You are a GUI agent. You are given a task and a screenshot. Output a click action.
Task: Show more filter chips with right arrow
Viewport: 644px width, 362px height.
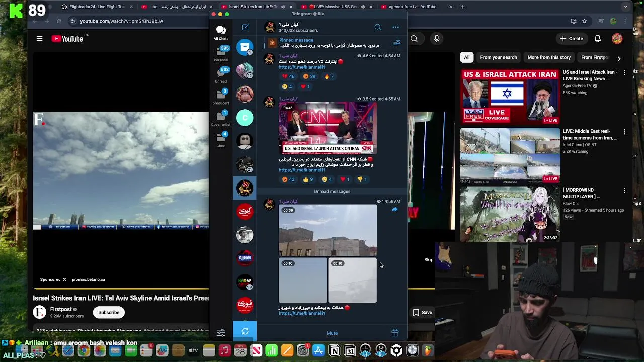tap(619, 58)
